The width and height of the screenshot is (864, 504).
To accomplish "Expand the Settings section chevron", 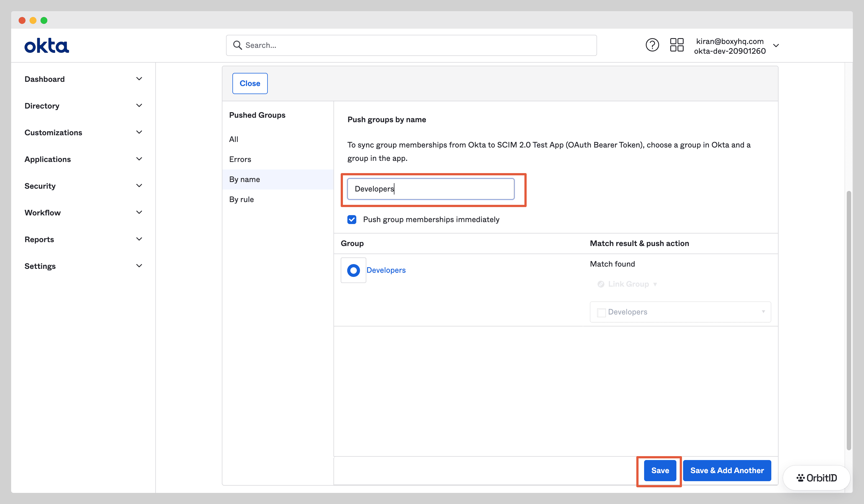I will click(x=139, y=266).
